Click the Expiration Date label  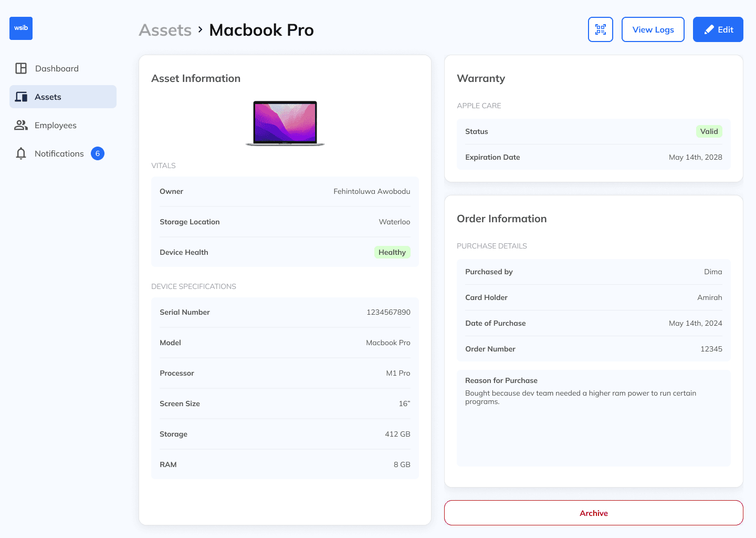pyautogui.click(x=492, y=157)
